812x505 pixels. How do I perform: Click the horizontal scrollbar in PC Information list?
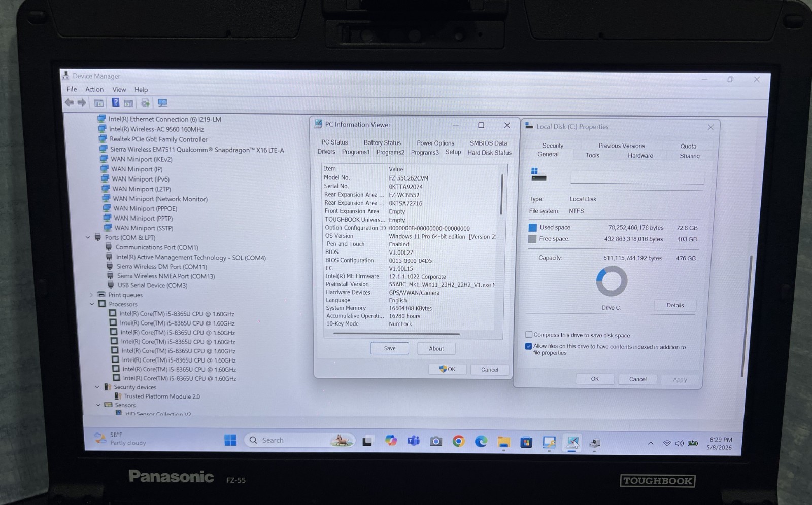point(396,334)
